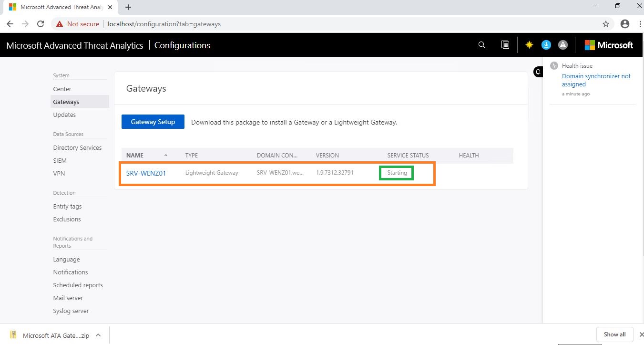The image size is (644, 345).
Task: Open the SIEM data source page
Action: pos(60,160)
